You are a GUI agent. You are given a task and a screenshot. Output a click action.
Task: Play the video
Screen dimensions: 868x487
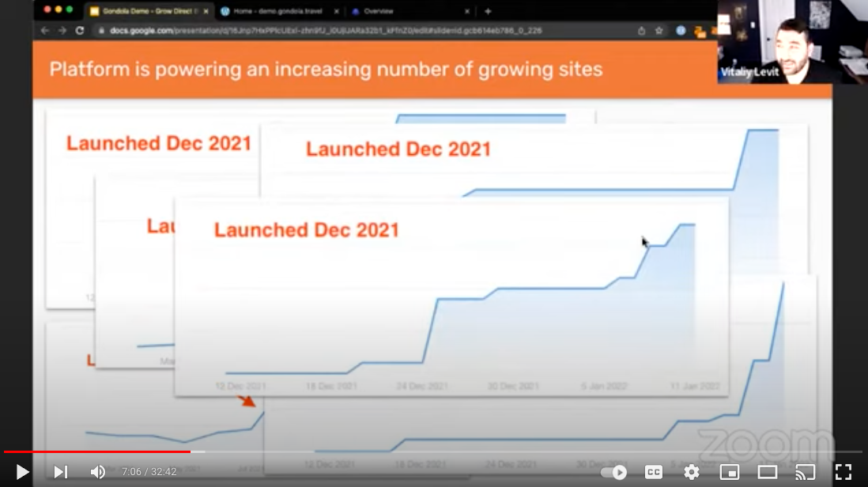[22, 472]
